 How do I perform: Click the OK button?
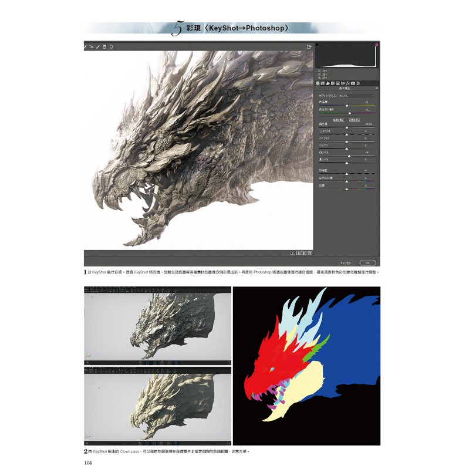tap(367, 262)
